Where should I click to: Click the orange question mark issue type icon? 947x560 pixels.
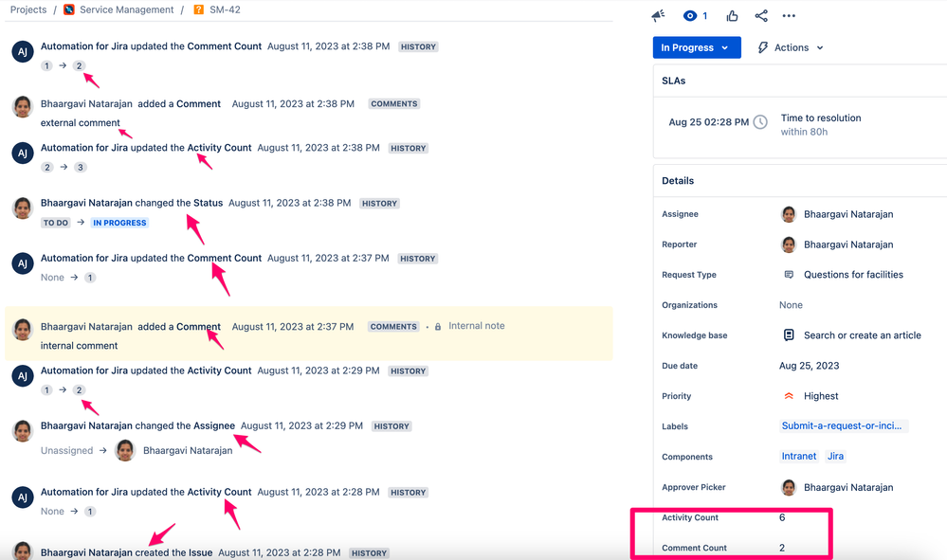click(x=198, y=9)
